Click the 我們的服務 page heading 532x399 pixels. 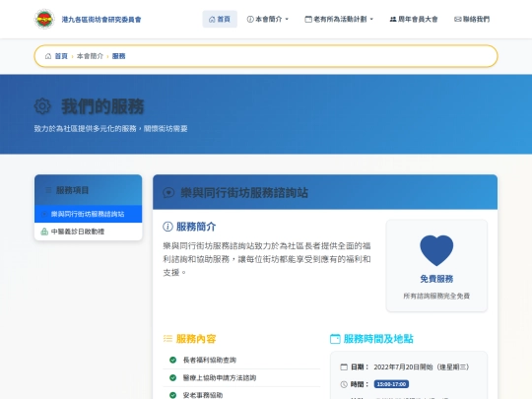point(102,106)
